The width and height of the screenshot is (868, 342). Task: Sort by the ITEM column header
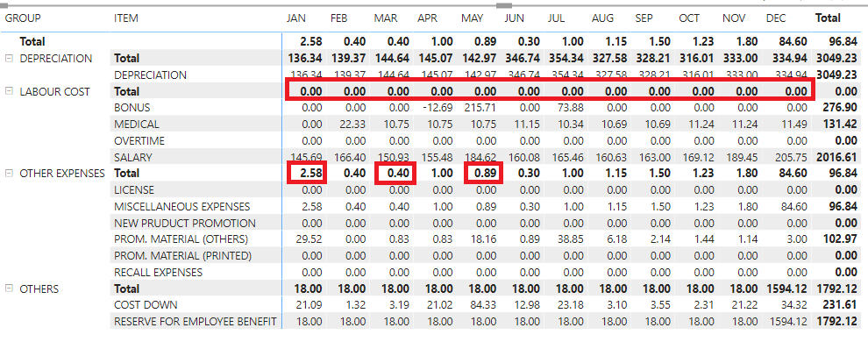pos(126,18)
